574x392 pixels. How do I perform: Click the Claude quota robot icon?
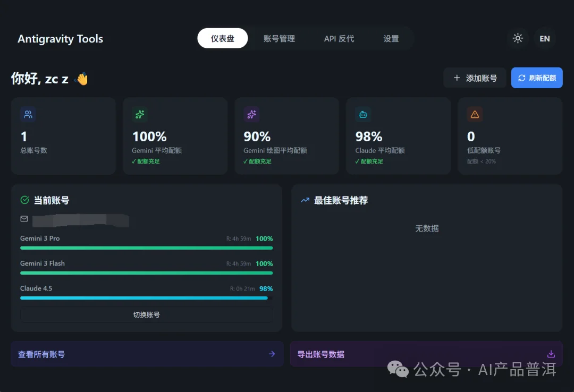click(363, 114)
